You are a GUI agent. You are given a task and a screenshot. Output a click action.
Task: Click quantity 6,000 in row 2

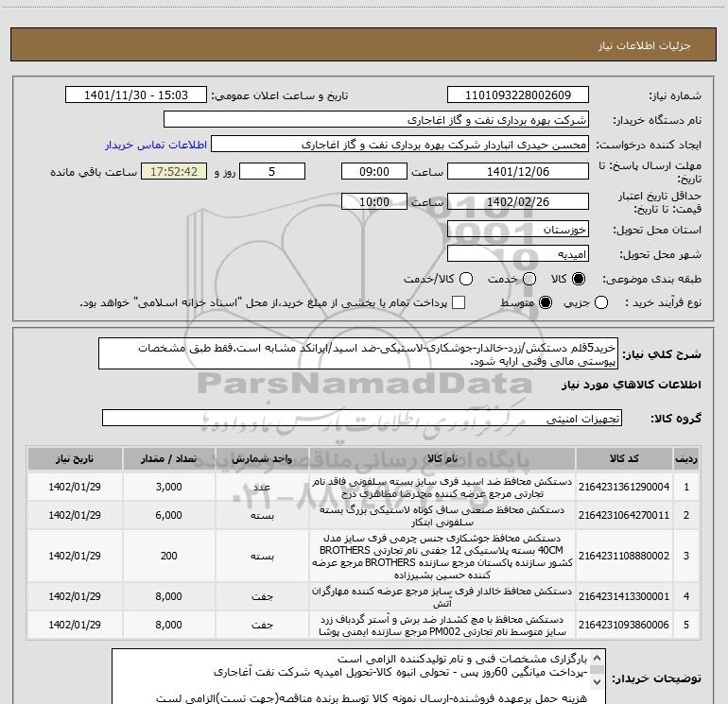click(169, 515)
